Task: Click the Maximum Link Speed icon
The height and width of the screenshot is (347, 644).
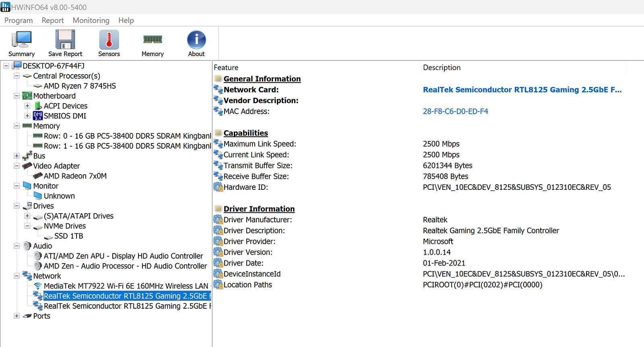Action: coord(218,143)
